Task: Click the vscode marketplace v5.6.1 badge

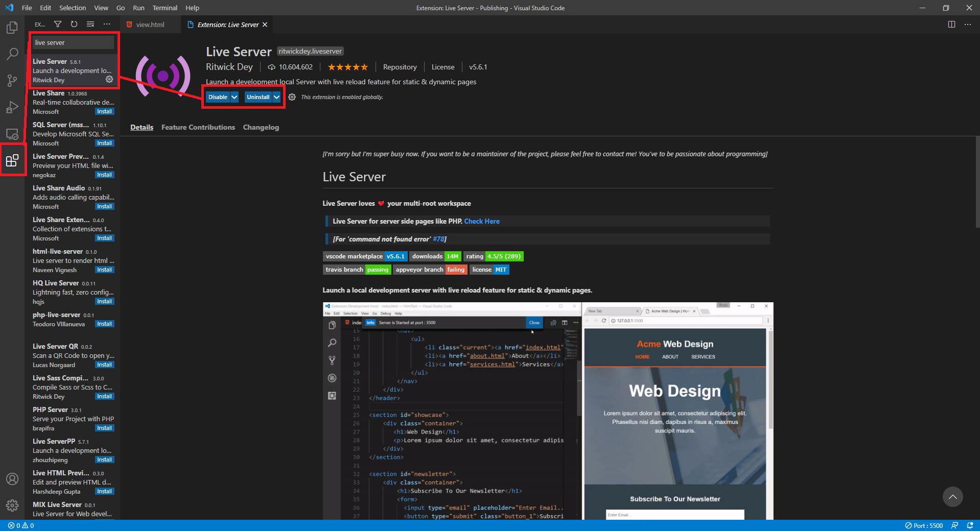Action: click(x=365, y=256)
